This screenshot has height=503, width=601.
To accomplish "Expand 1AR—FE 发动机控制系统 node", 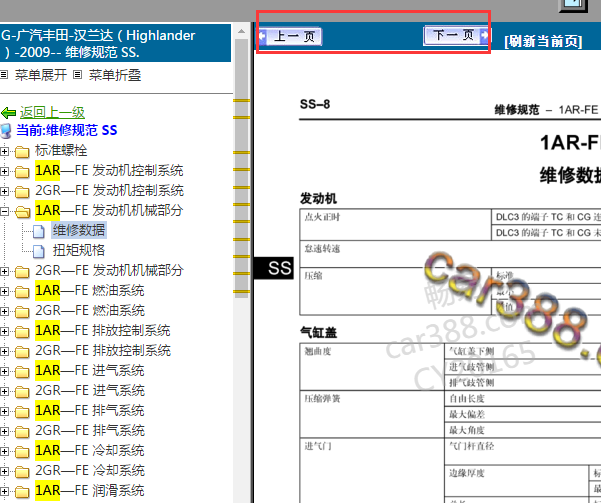I will coord(4,171).
